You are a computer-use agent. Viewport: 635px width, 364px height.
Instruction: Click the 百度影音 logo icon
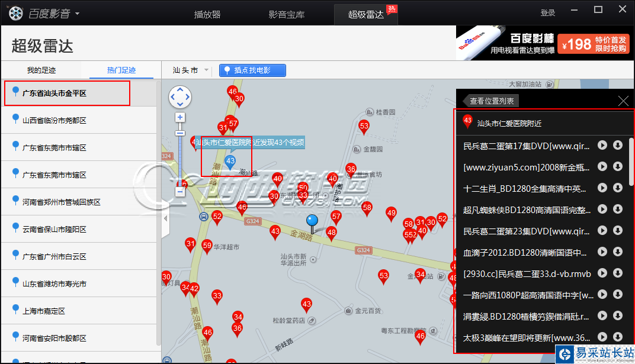[x=16, y=14]
